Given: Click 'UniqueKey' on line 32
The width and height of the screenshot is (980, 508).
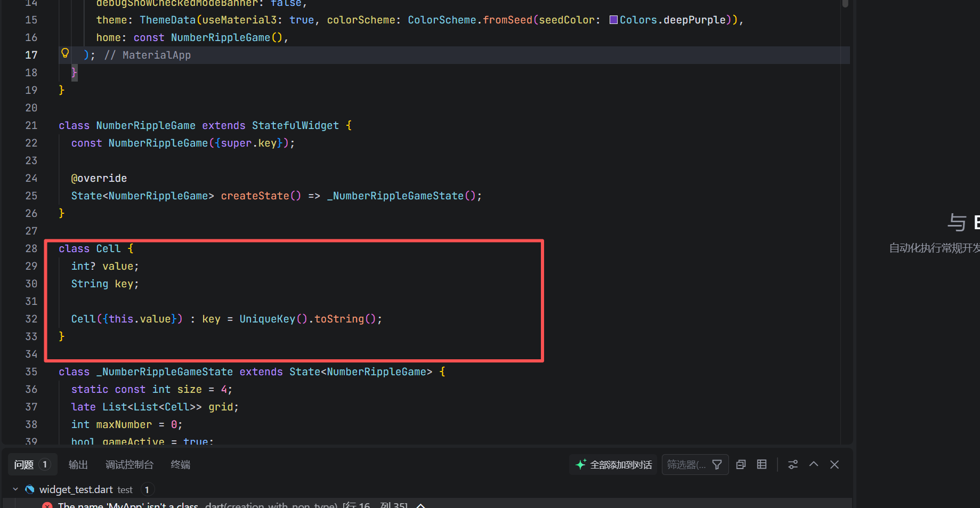Looking at the screenshot, I should [267, 319].
